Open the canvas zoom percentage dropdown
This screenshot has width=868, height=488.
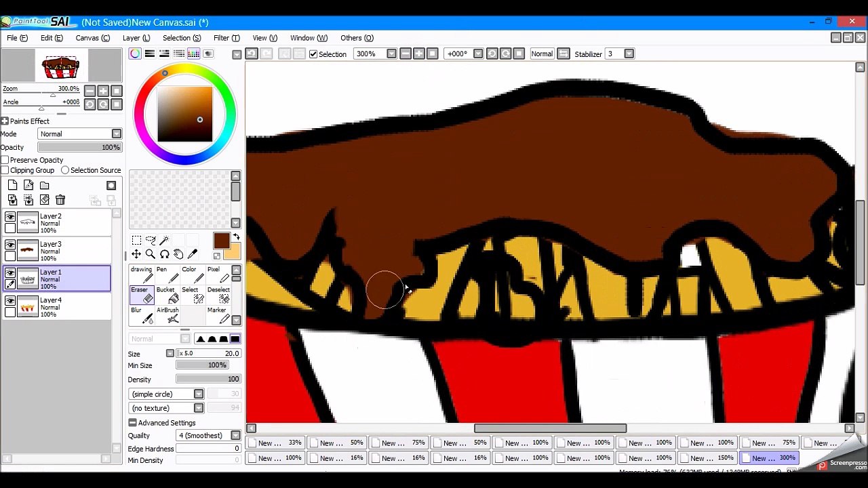[x=391, y=54]
